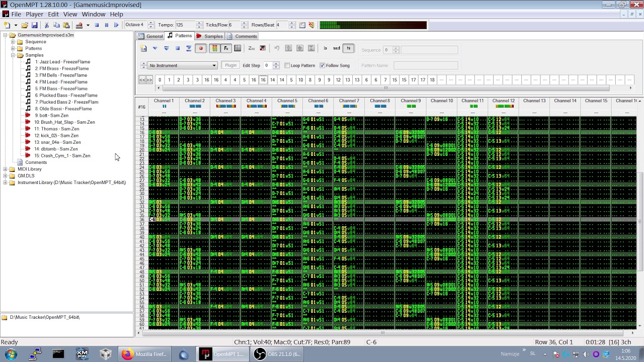Open the piano keys chord editor icon
This screenshot has width=644, height=362.
pyautogui.click(x=263, y=48)
